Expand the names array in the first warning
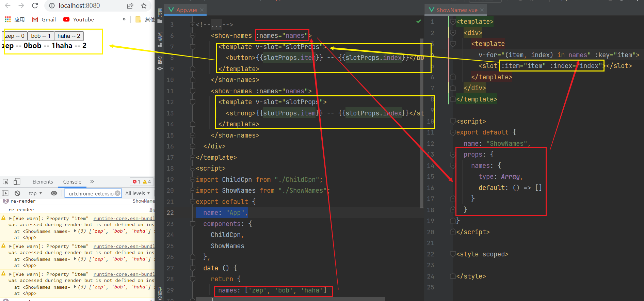The height and width of the screenshot is (301, 644). pos(75,231)
